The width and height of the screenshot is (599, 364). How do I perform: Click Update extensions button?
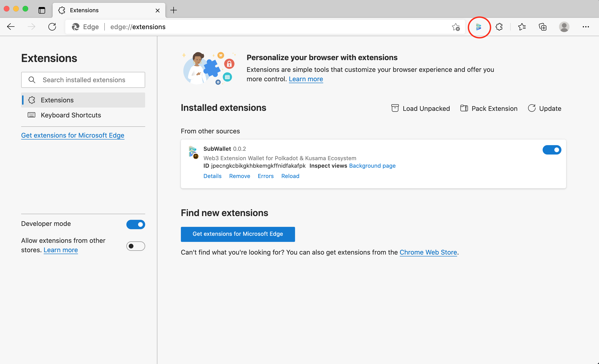[x=544, y=108]
